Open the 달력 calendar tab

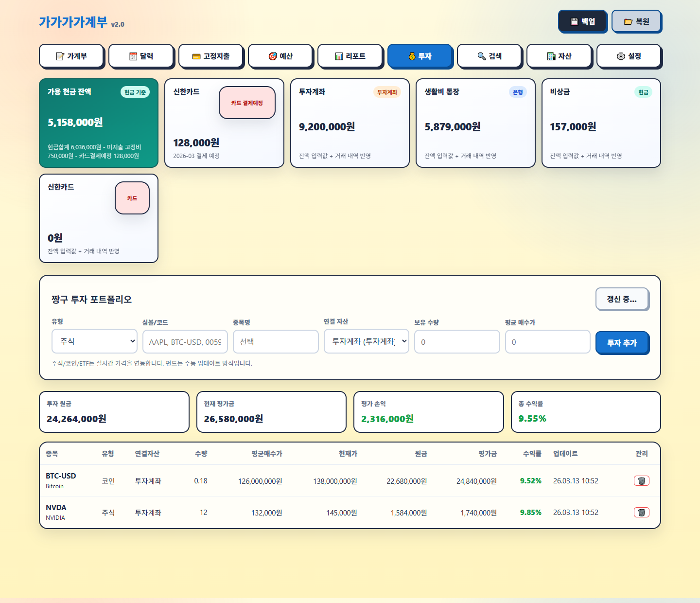pyautogui.click(x=141, y=56)
